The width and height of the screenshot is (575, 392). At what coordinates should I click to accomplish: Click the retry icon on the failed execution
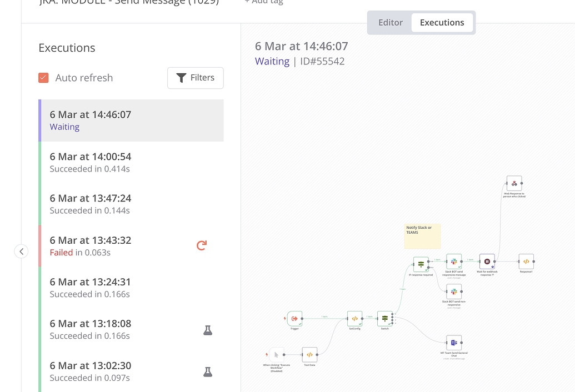[x=201, y=245]
